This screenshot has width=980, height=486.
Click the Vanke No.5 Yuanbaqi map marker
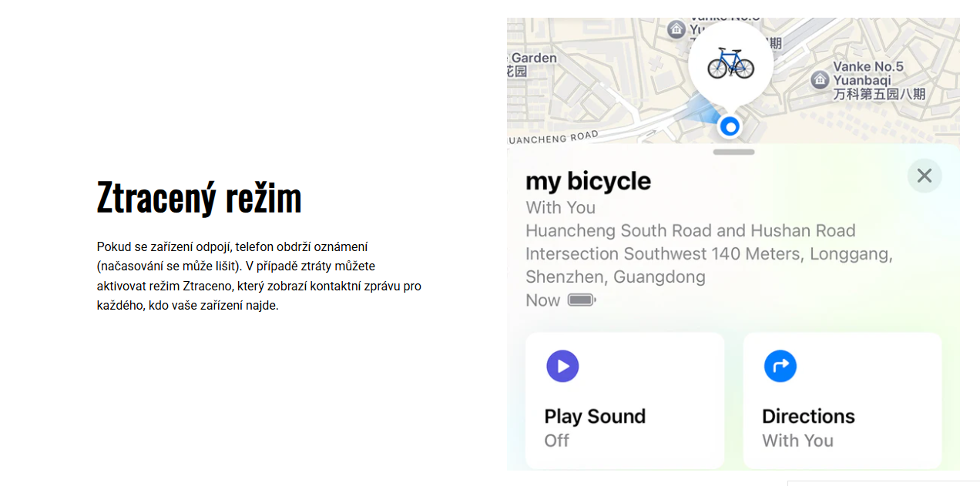[x=820, y=79]
